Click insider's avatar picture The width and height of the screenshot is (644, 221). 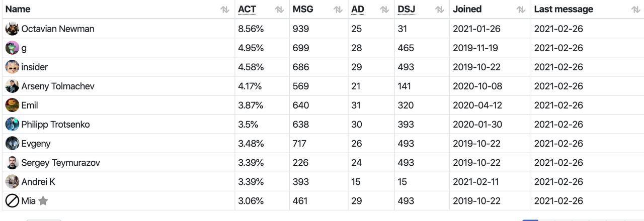click(12, 67)
